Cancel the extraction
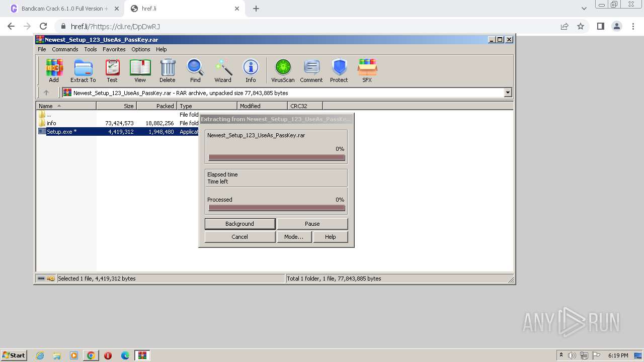This screenshot has height=362, width=644. click(240, 237)
